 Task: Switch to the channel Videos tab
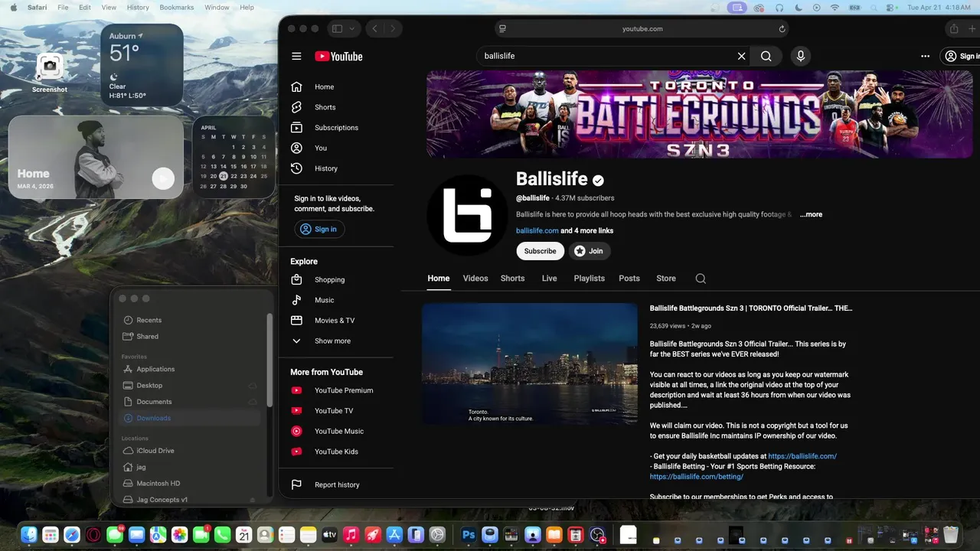(x=475, y=279)
